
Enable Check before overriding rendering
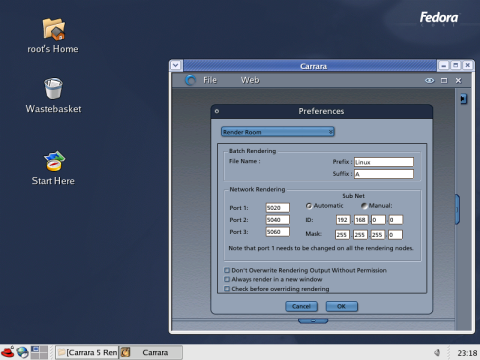point(227,289)
